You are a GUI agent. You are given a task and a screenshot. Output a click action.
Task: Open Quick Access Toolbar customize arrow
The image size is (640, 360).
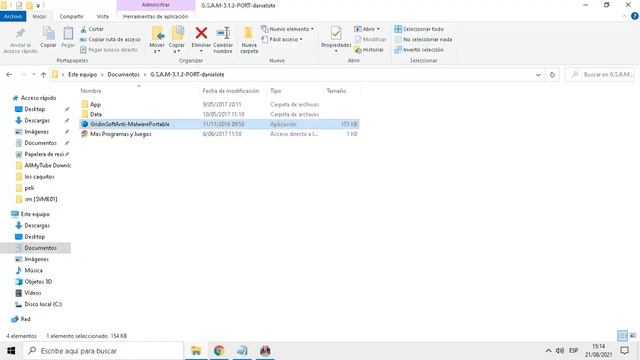pyautogui.click(x=38, y=6)
